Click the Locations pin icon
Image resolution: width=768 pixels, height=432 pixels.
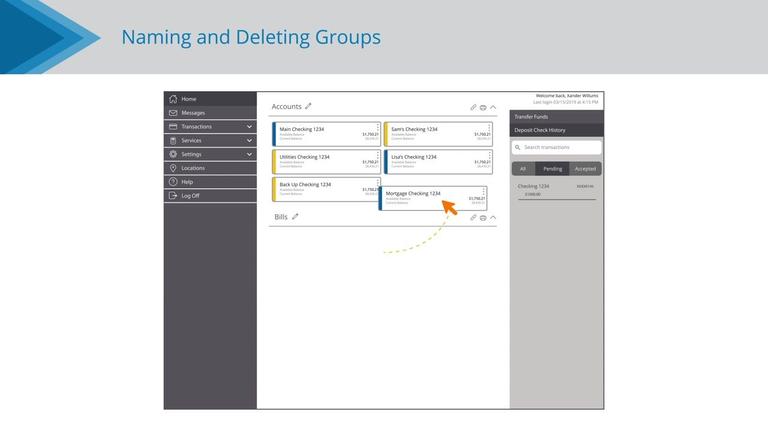click(x=173, y=168)
